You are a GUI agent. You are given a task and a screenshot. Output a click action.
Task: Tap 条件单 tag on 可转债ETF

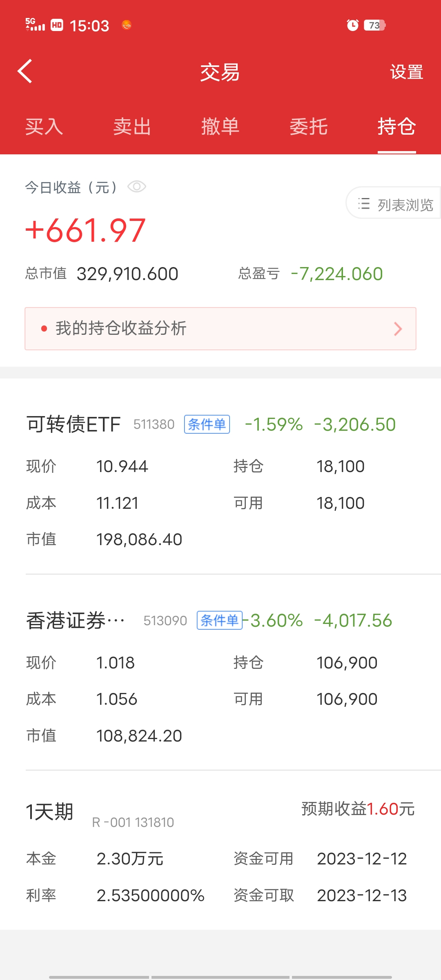coord(207,424)
